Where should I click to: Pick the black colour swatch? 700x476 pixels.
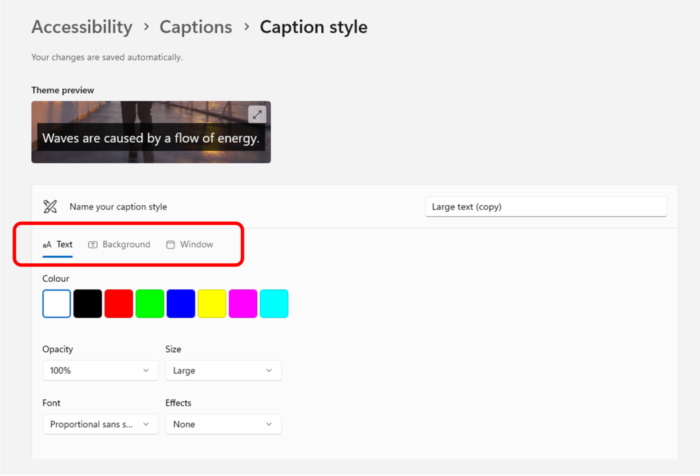point(88,304)
